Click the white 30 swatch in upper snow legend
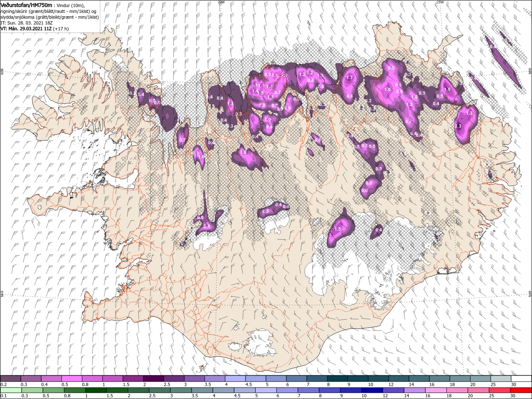This screenshot has height=399, width=532. pos(521,379)
